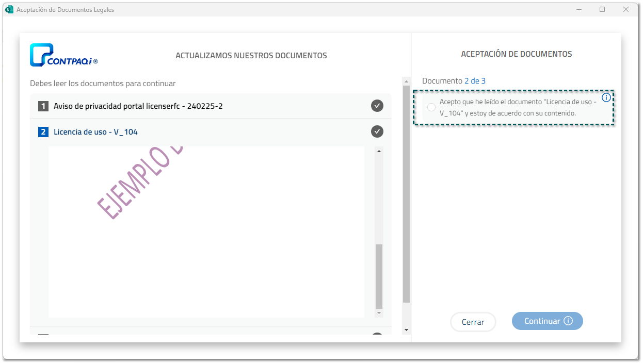Click the checkmark icon for Aviso de privacidad
Viewport: 643px width, 364px height.
coord(377,106)
